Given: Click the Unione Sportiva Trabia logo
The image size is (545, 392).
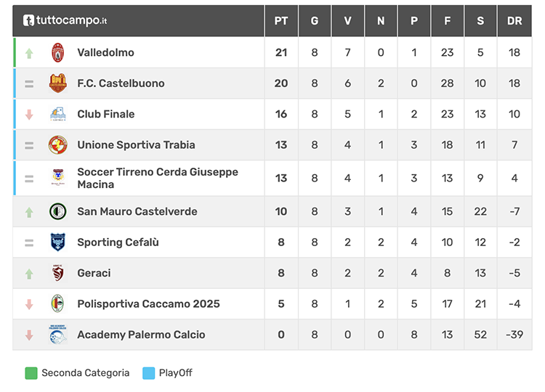Looking at the screenshot, I should [57, 145].
